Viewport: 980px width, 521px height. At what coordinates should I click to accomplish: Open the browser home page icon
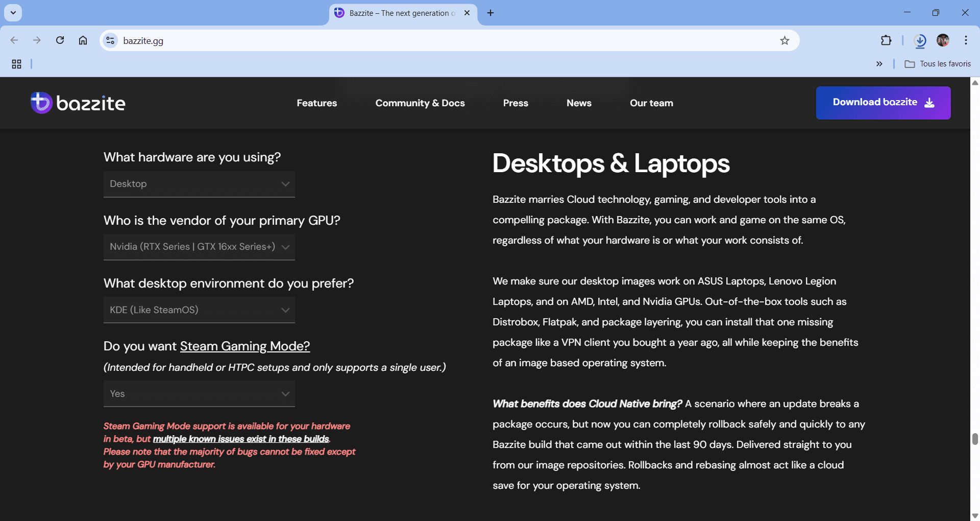(83, 40)
